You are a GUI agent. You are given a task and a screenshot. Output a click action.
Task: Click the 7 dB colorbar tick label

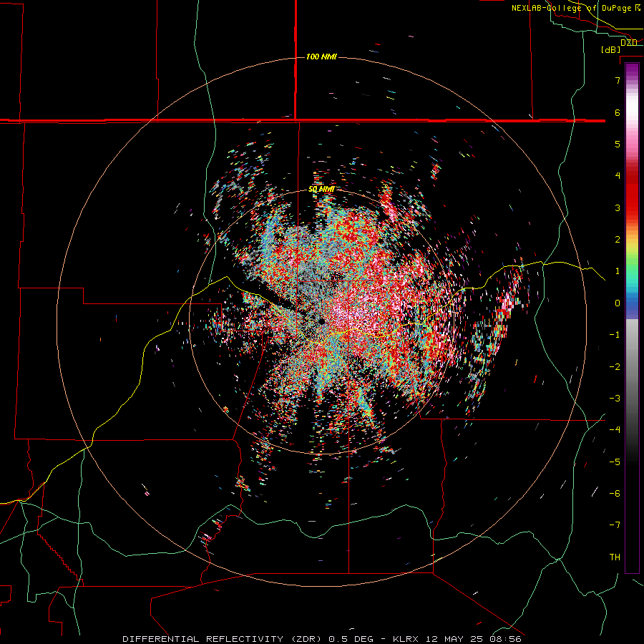618,80
